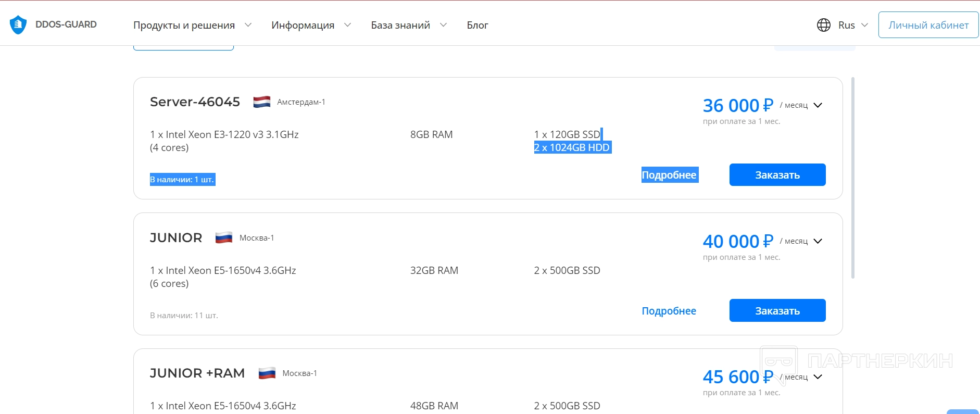Click the 32GB RAM spec

tap(434, 270)
